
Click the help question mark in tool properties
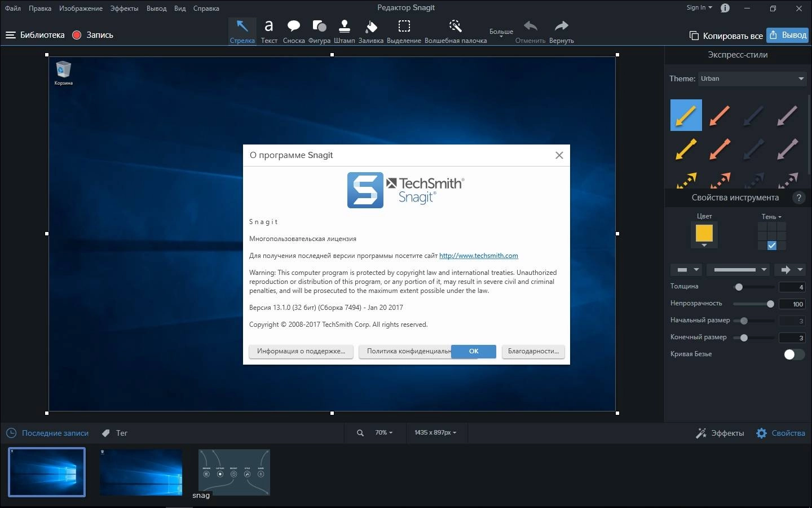click(798, 198)
